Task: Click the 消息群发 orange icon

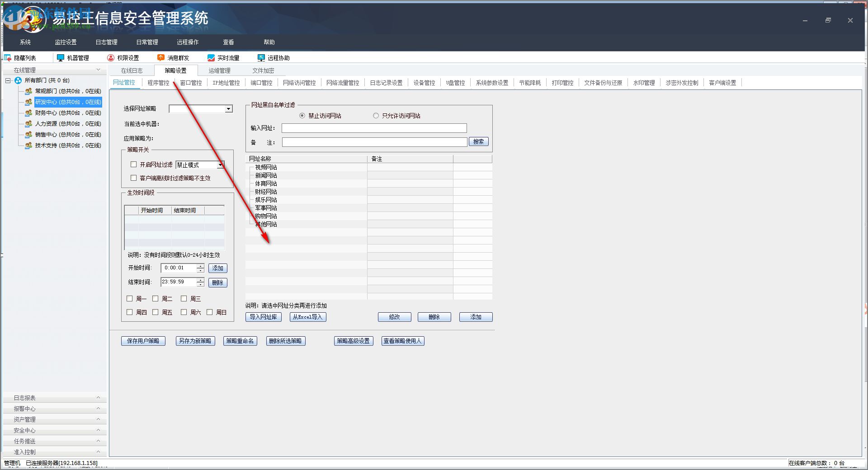Action: (160, 58)
